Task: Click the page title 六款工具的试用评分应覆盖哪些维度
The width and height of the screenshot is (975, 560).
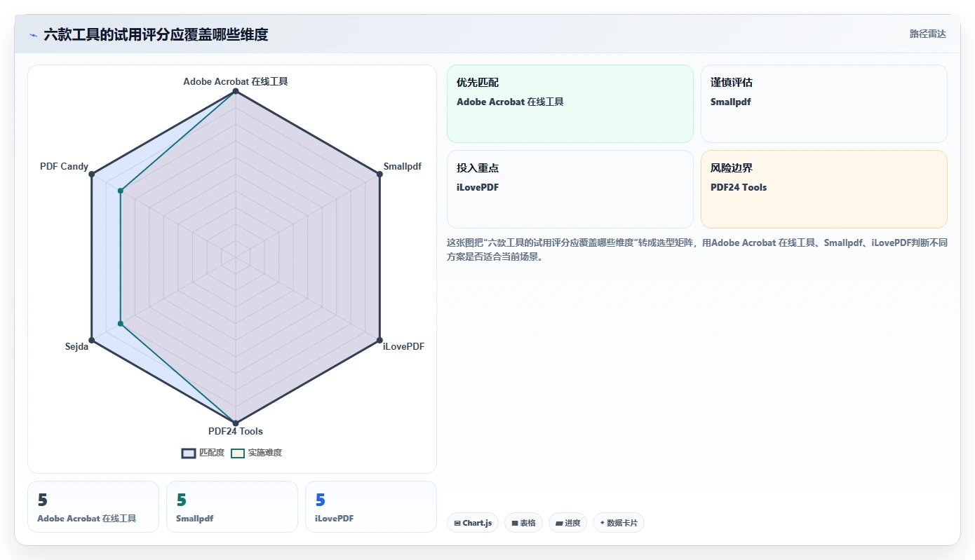Action: pos(156,34)
